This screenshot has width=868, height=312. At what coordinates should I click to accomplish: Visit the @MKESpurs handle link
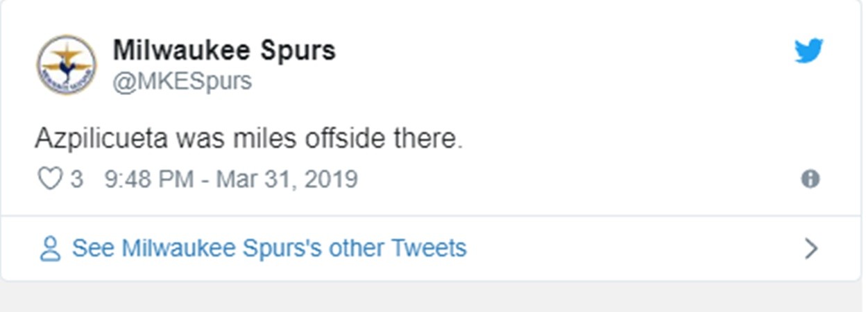pos(182,81)
